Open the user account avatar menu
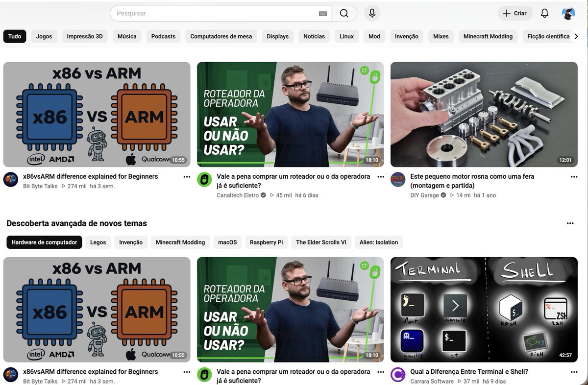588x385 pixels. 568,13
